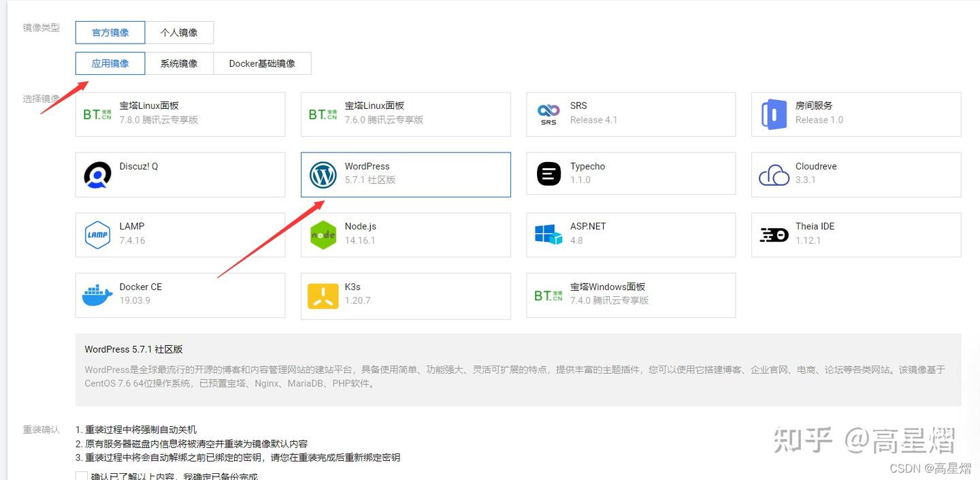Click the Typecho black icon

tap(549, 174)
